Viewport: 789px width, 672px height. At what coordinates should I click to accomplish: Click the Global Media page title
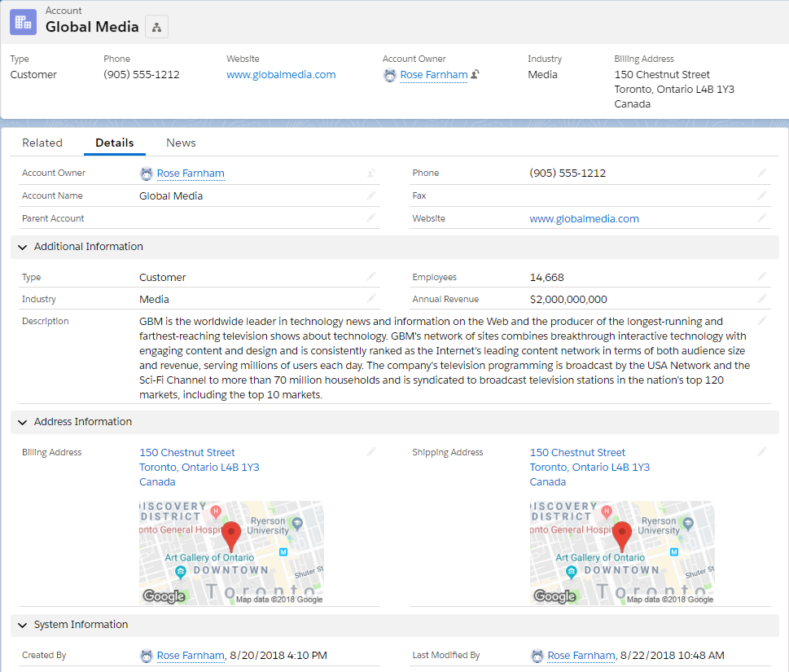tap(92, 27)
